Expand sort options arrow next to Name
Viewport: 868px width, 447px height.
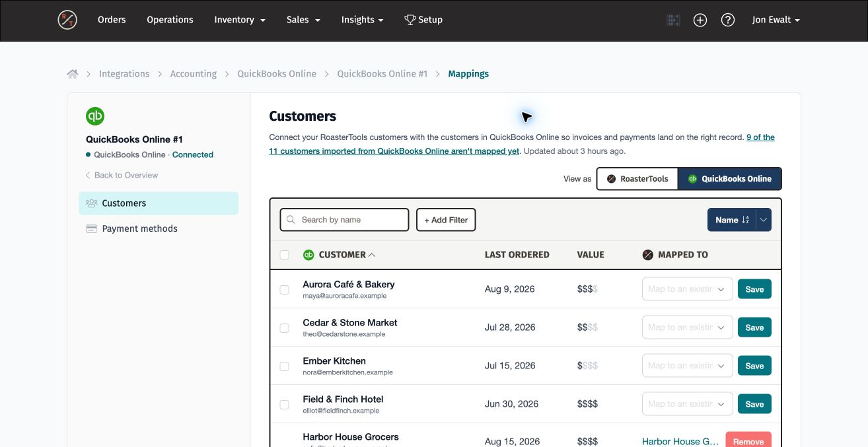(x=764, y=220)
